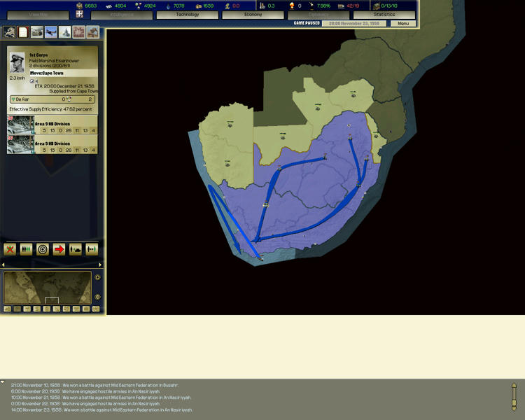Screen dimensions: 525x420
Task: Expand the message log with top-left arrow
Action: point(3,382)
